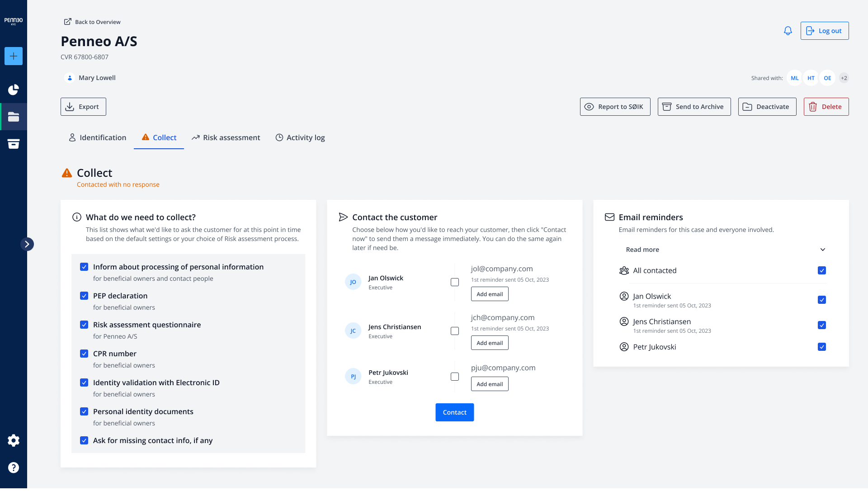Expand the sidebar with the chevron arrow
The height and width of the screenshot is (491, 868).
tap(28, 244)
